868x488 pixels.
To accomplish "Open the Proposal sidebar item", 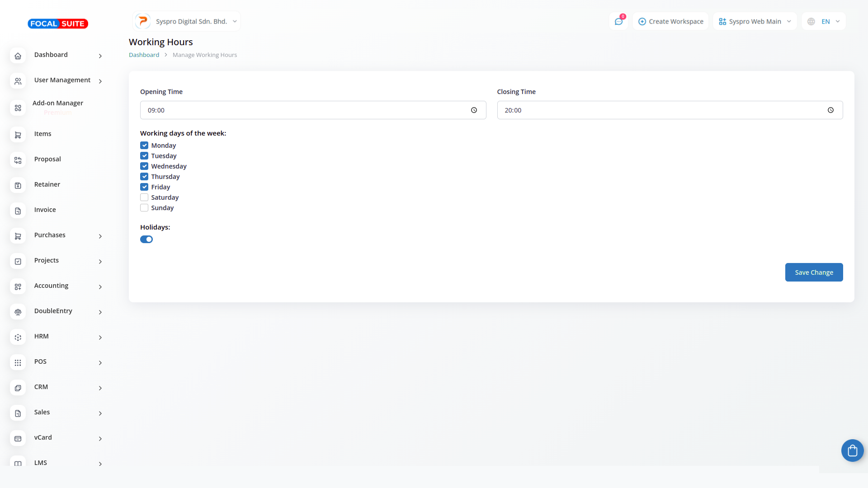I will 47,159.
